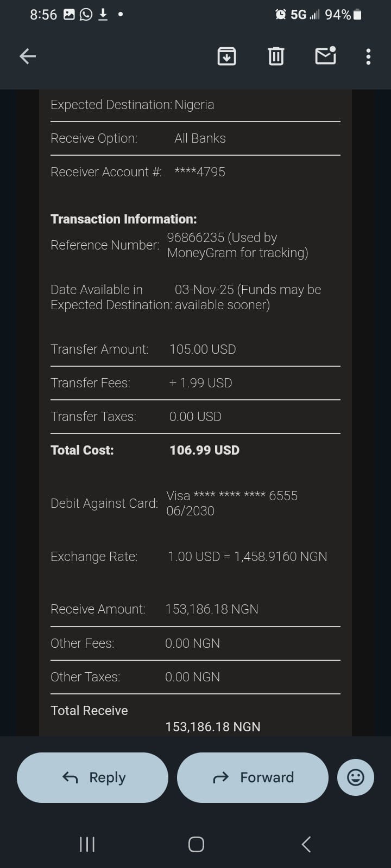Tap the Total Cost 106.99 USD value

[x=204, y=450]
